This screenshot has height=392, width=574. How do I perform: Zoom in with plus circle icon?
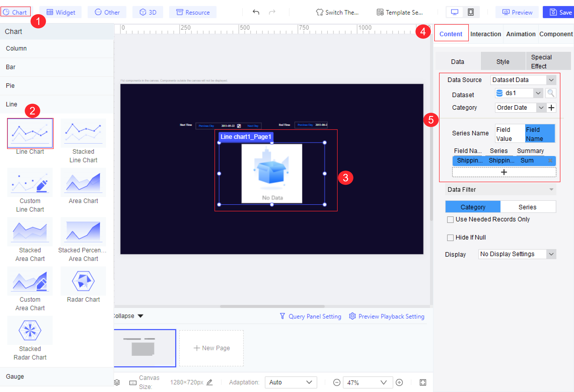pos(399,382)
